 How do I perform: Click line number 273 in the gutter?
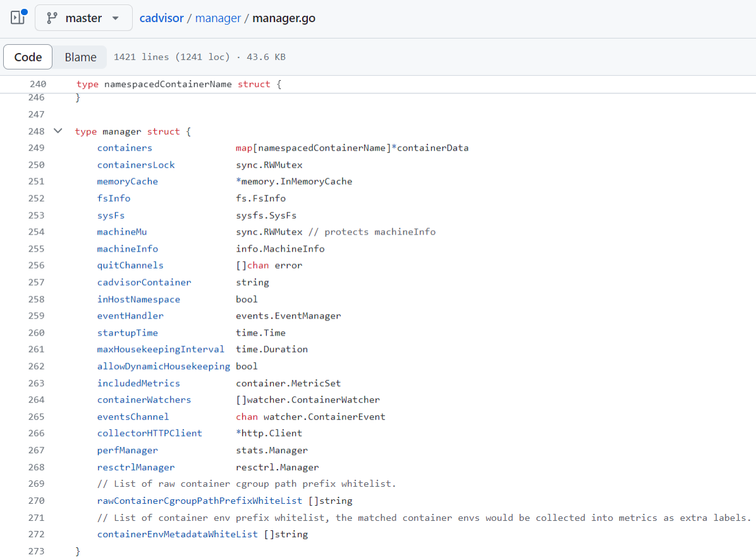[37, 551]
